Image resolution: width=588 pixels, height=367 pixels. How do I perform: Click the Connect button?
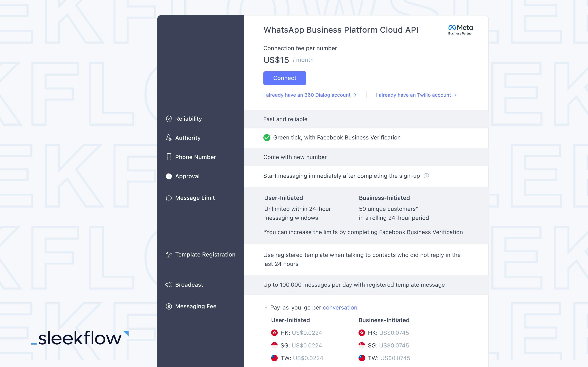click(284, 78)
